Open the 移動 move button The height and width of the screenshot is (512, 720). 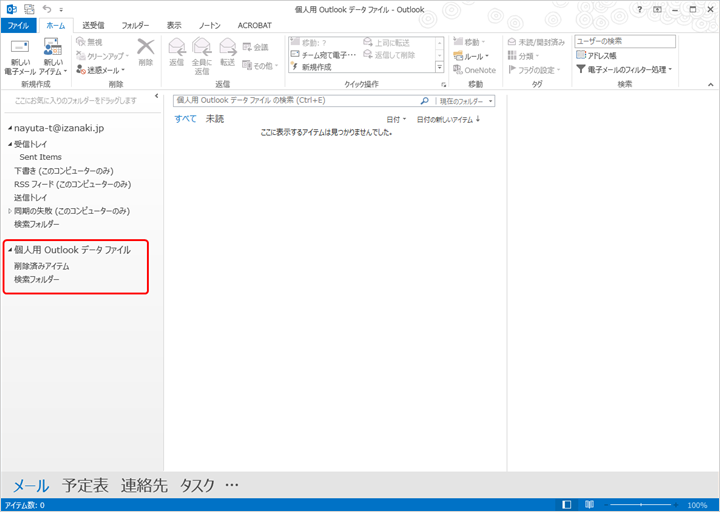tap(469, 42)
